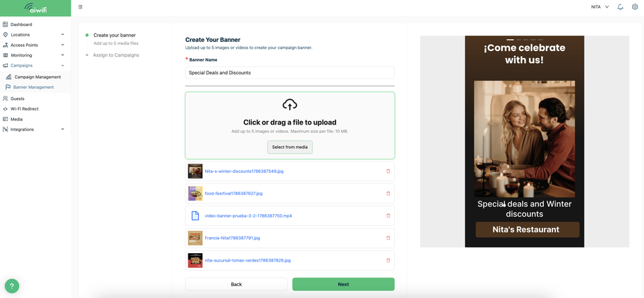
Task: Click the drag-a-file upload area text
Action: coord(290,122)
